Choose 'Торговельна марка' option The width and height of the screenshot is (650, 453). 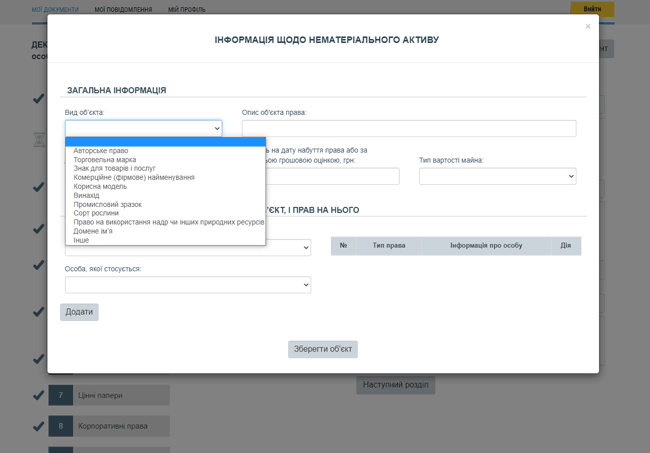pos(105,160)
